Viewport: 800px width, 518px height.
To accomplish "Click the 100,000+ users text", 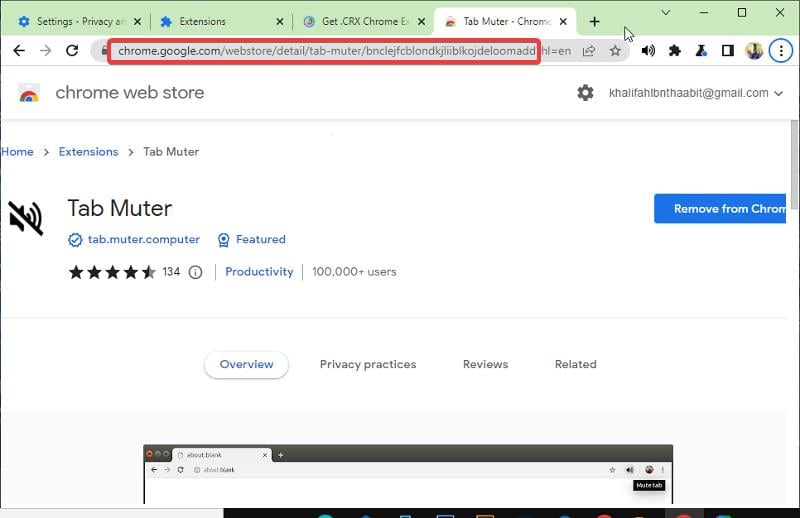I will (354, 272).
